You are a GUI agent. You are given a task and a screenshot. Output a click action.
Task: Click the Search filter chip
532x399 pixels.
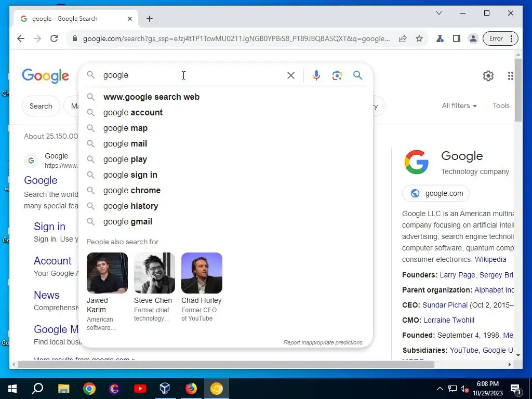[41, 106]
